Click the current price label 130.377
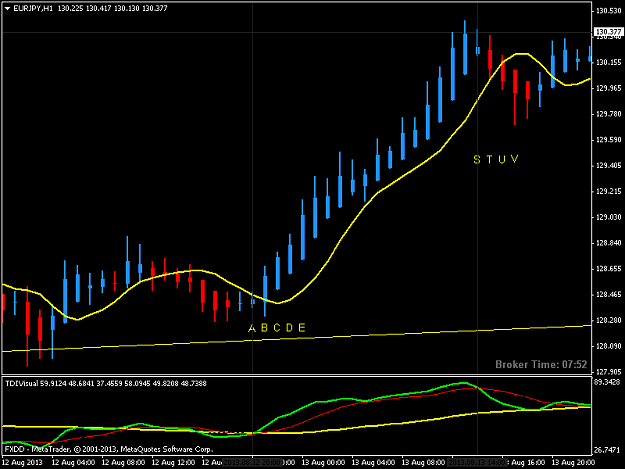 [608, 32]
